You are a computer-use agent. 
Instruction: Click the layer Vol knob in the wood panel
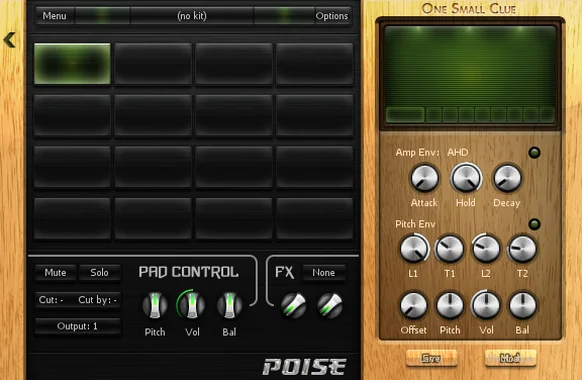(485, 306)
